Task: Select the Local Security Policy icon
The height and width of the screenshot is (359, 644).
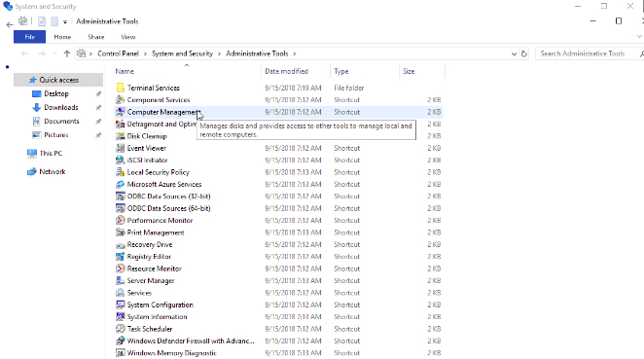Action: point(120,172)
